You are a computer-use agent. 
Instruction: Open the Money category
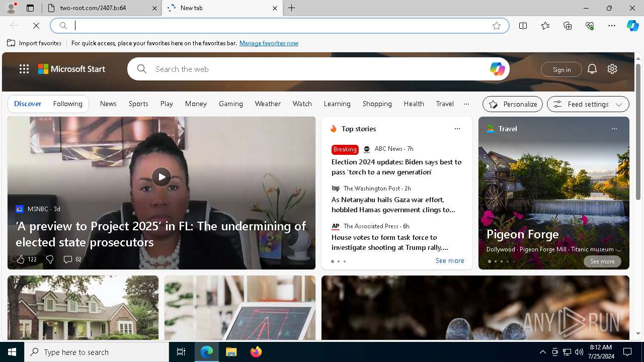click(196, 104)
